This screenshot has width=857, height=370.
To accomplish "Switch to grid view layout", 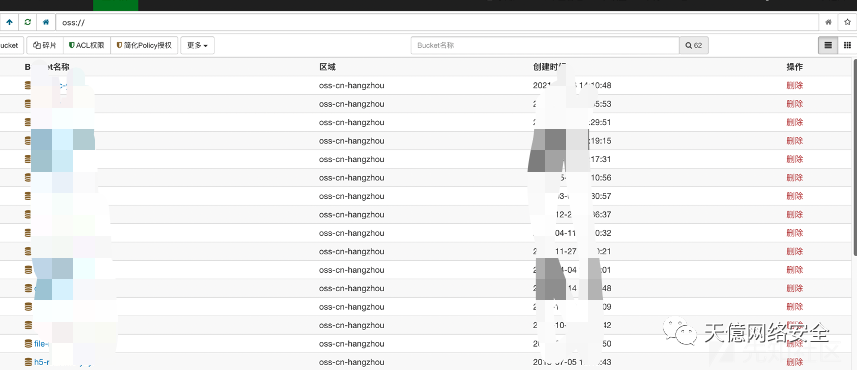I will click(847, 45).
